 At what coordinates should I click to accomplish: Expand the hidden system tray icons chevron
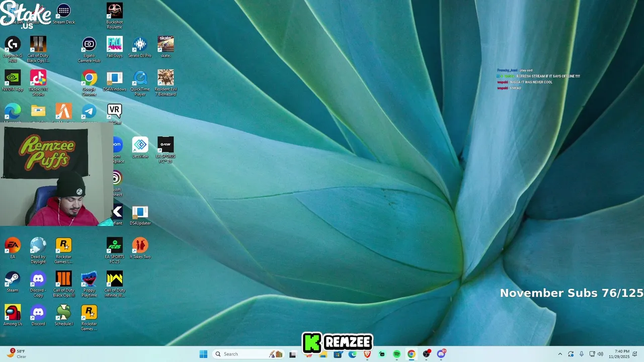pyautogui.click(x=560, y=354)
